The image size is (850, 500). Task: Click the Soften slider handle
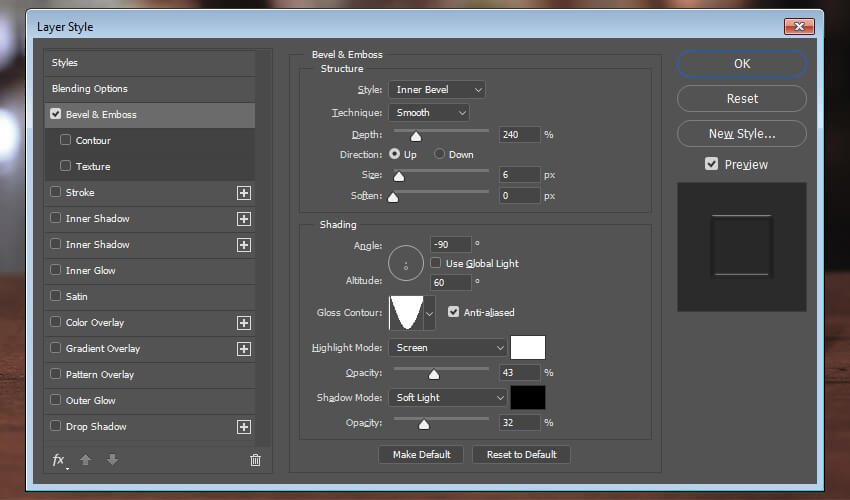coord(393,197)
